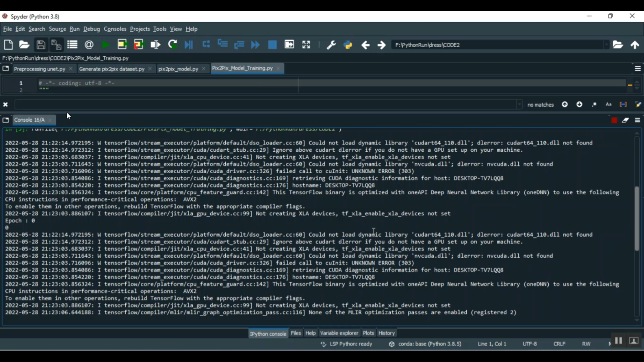The image size is (644, 362).
Task: Interrupt the kernel with the red stop square
Action: tap(614, 121)
